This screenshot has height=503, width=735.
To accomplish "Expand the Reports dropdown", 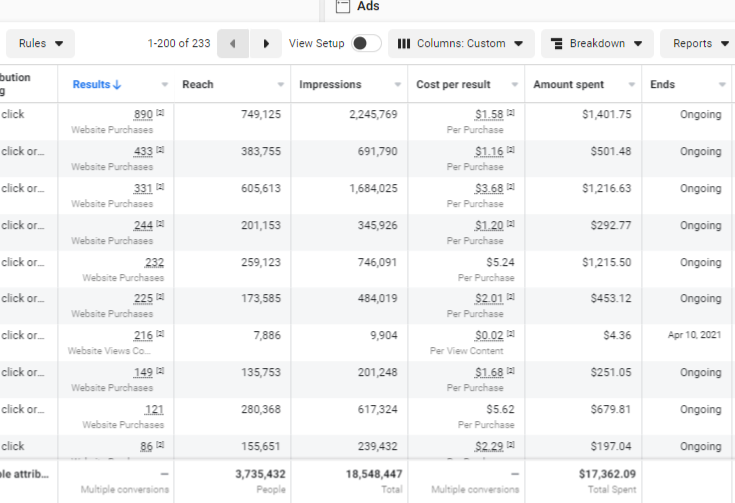I will [698, 44].
